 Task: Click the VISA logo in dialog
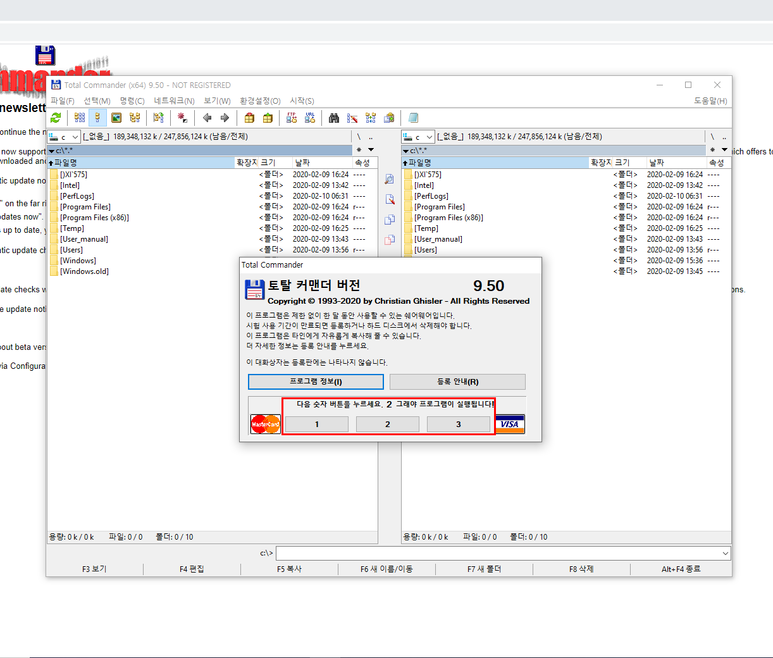click(510, 424)
